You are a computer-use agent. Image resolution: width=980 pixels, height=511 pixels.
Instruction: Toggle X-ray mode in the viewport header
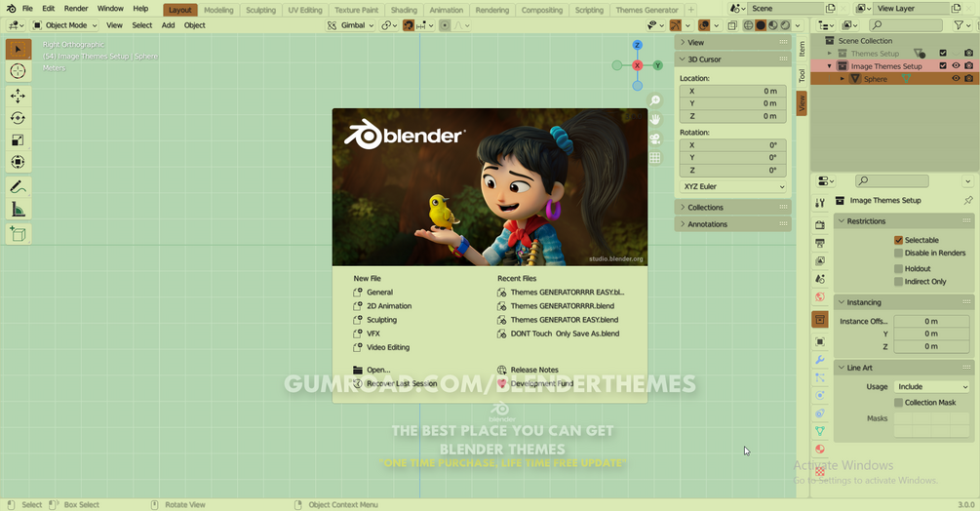[732, 25]
